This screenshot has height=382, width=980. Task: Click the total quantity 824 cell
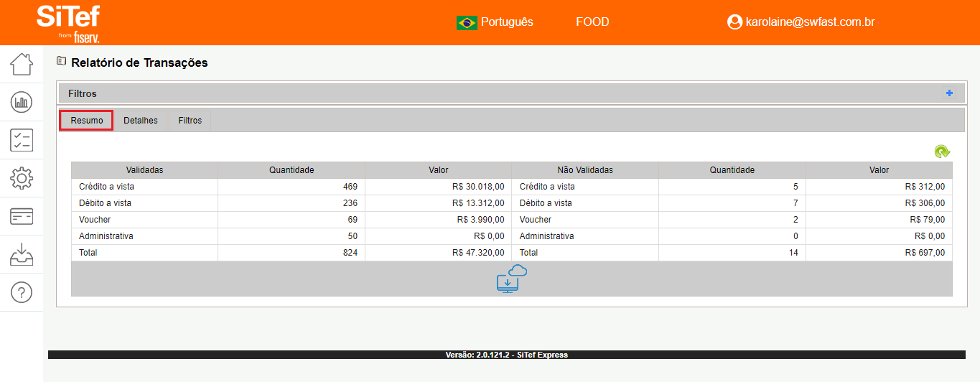click(291, 253)
